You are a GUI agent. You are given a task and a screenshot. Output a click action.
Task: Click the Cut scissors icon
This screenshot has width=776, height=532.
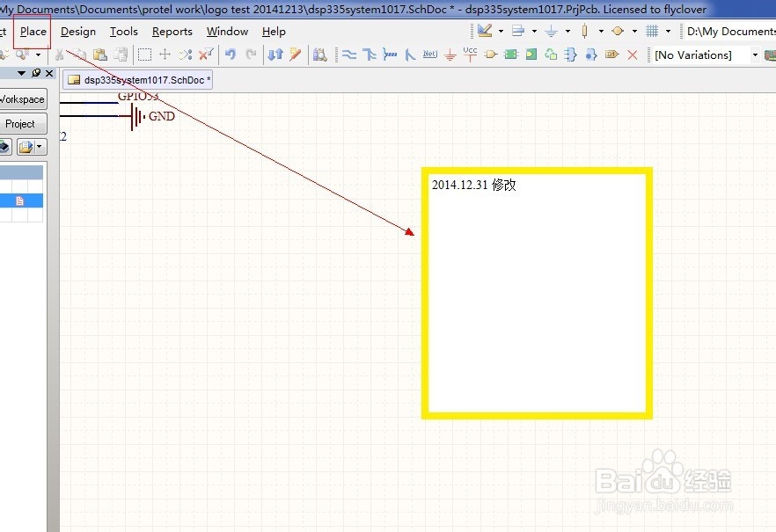click(x=60, y=55)
